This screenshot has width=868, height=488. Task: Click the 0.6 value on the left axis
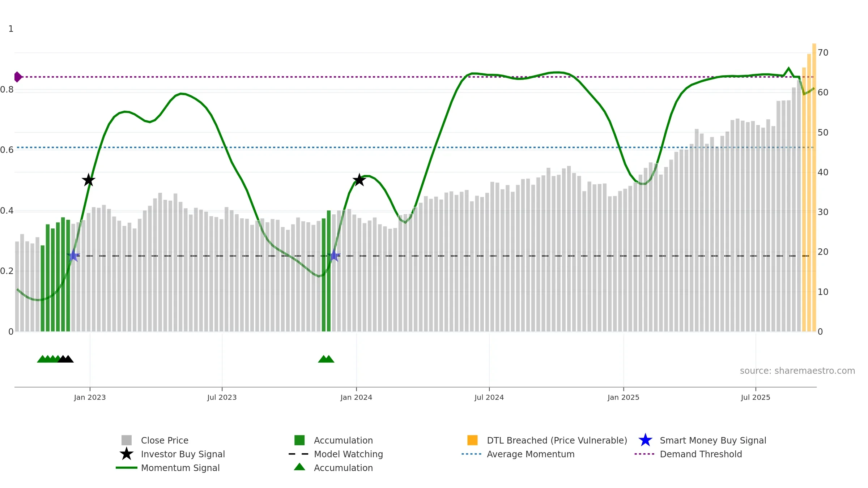[7, 150]
